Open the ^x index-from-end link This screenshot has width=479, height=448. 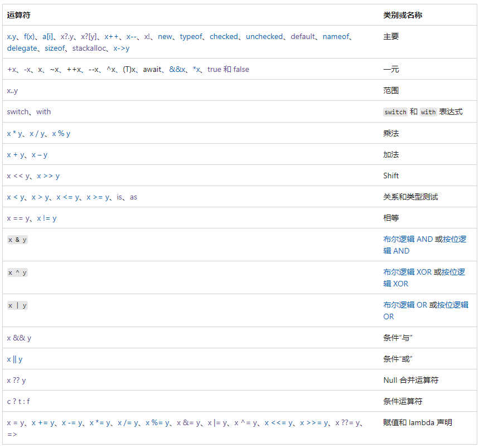pyautogui.click(x=111, y=70)
